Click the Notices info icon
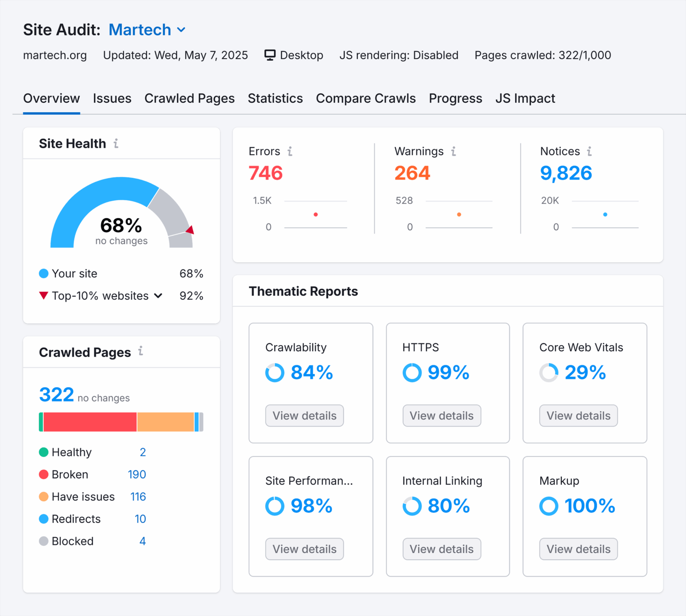Screen dimensions: 686x616 pos(590,151)
